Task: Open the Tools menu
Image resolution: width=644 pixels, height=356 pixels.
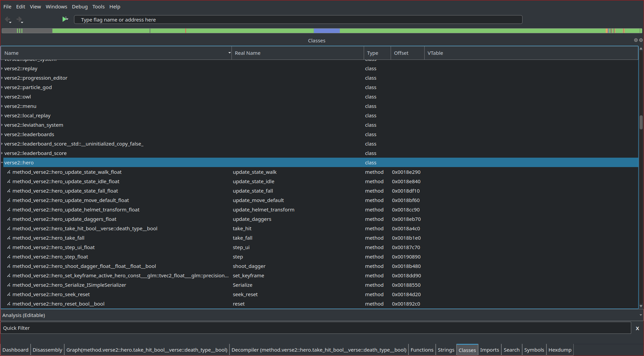Action: pos(99,7)
